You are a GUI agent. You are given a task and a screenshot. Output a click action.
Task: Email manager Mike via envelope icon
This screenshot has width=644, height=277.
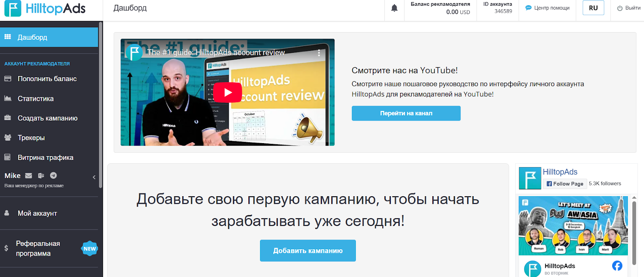click(x=29, y=176)
